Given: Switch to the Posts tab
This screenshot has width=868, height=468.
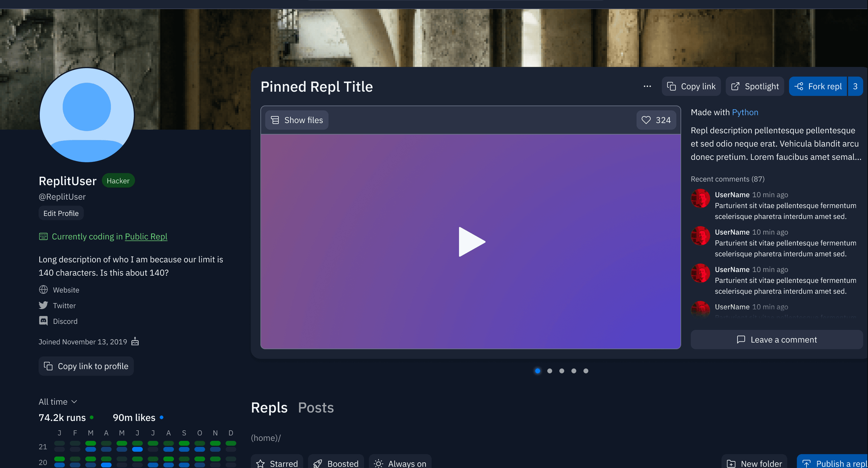Looking at the screenshot, I should pyautogui.click(x=316, y=408).
